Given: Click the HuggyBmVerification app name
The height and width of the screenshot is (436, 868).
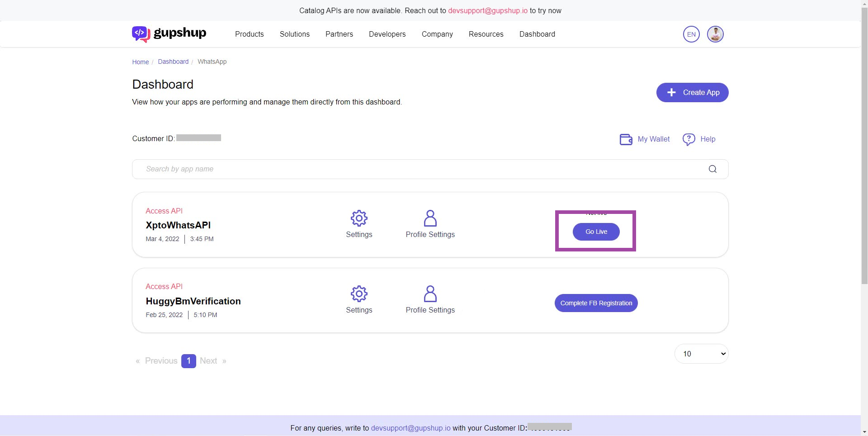Looking at the screenshot, I should pyautogui.click(x=193, y=301).
